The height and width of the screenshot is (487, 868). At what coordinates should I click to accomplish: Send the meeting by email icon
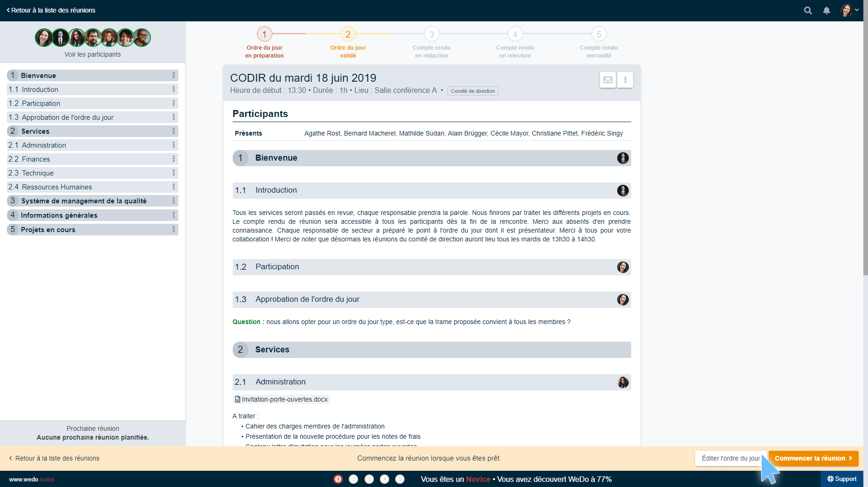(x=608, y=80)
